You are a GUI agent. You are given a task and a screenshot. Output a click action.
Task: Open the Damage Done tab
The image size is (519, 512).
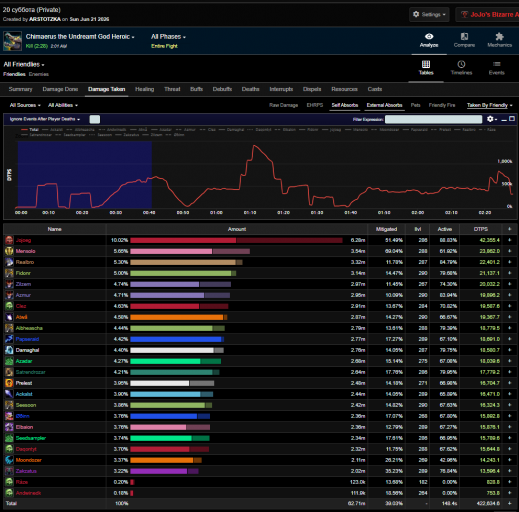point(60,89)
